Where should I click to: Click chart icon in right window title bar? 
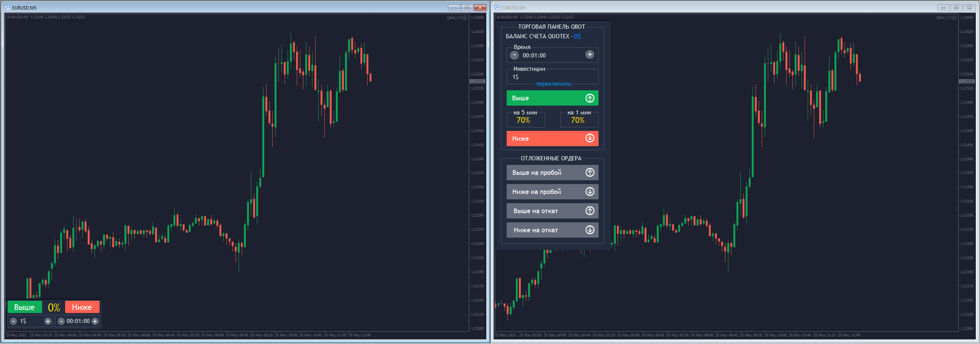(497, 8)
